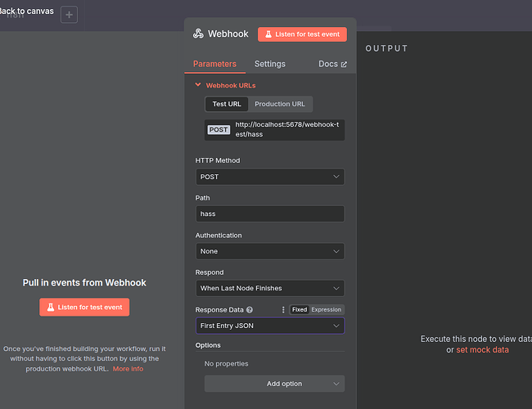532x409 pixels.
Task: Switch to the Settings tab
Action: 270,64
